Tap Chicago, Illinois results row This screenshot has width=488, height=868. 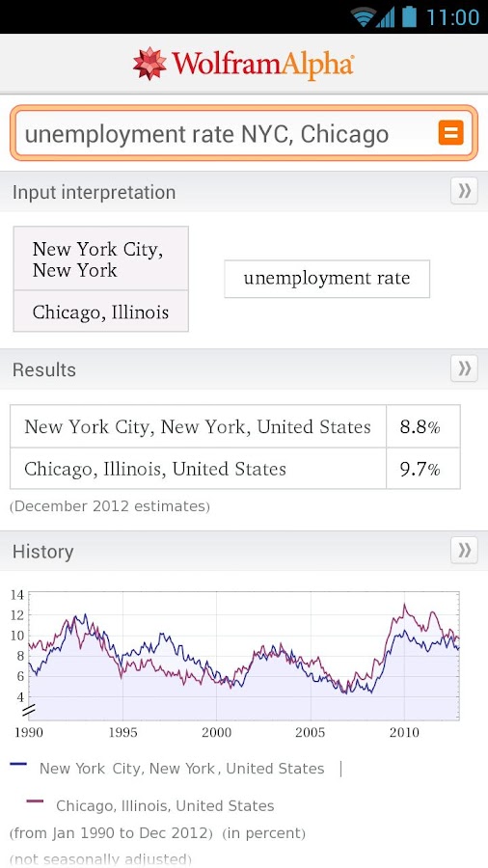click(235, 469)
